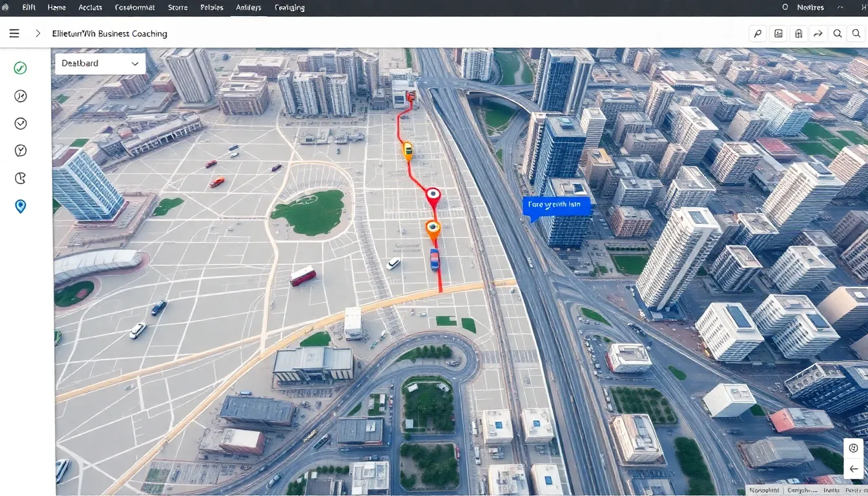The width and height of the screenshot is (868, 496).
Task: Click the lock icon in the top toolbar
Action: pyautogui.click(x=798, y=33)
